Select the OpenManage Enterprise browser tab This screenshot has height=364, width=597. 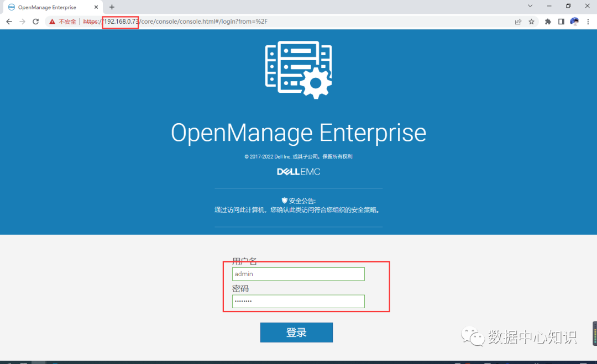[x=53, y=7]
